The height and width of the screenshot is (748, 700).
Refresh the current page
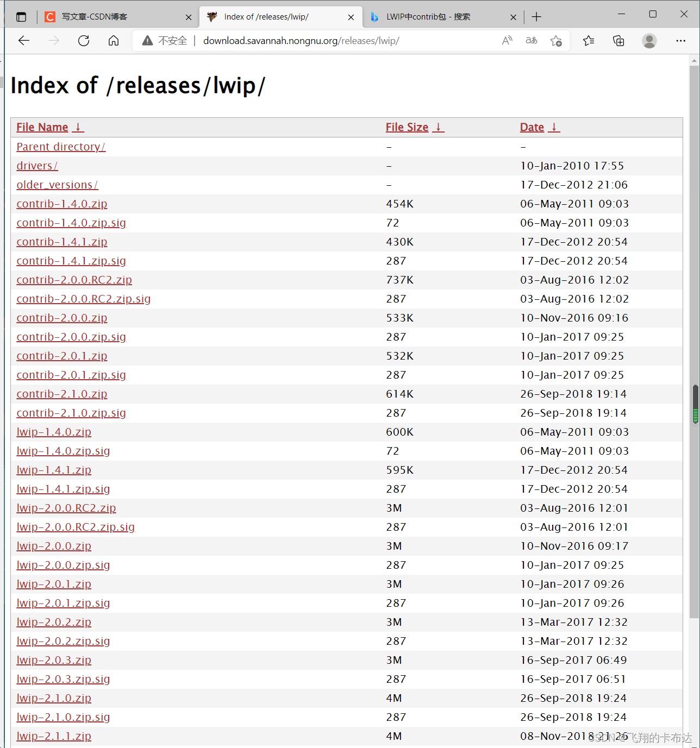84,41
